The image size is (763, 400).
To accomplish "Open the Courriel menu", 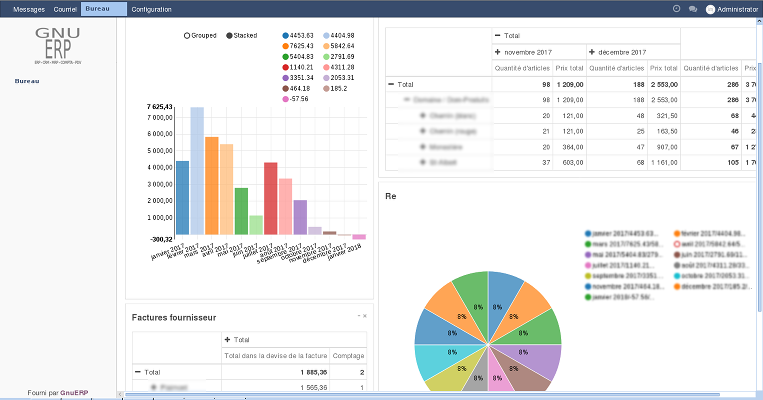I will (x=65, y=9).
